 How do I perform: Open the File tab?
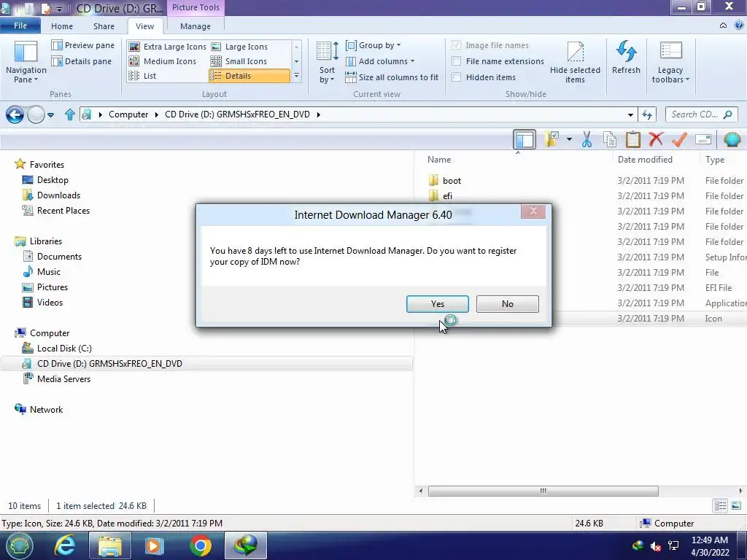20,26
